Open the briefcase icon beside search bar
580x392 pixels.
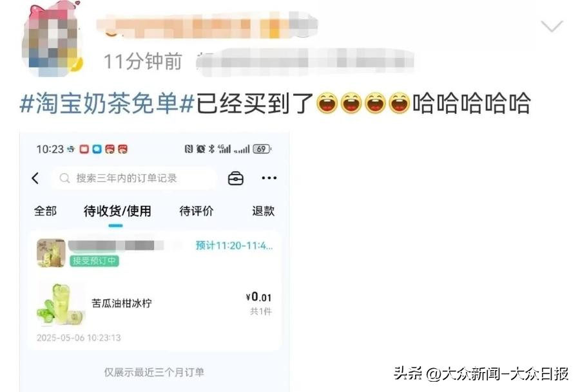[x=236, y=178]
